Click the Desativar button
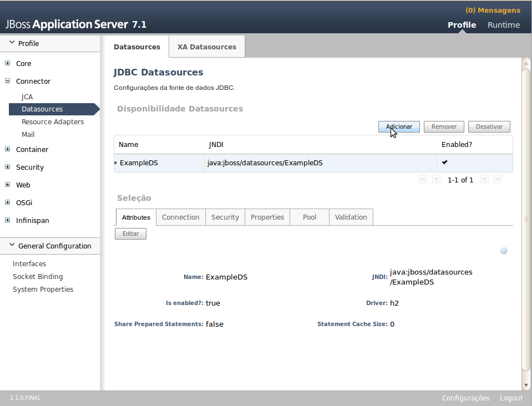The width and height of the screenshot is (532, 406). [x=489, y=126]
